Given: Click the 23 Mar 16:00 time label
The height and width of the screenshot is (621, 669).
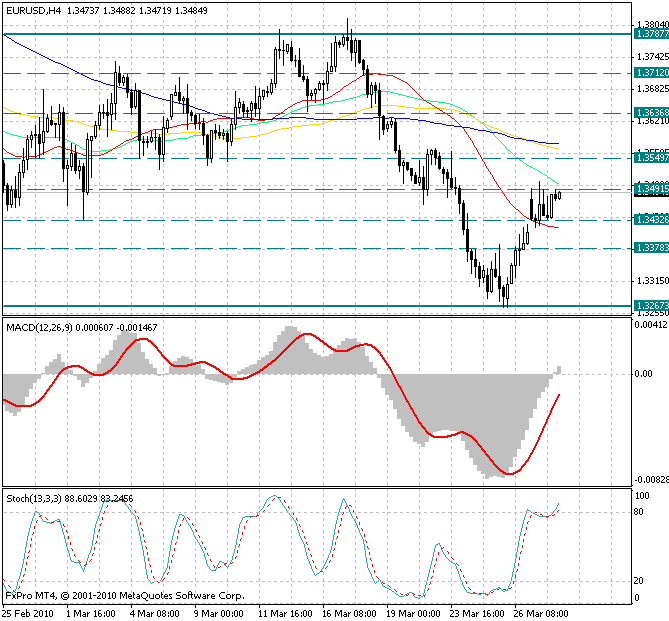Looking at the screenshot, I should [x=477, y=614].
